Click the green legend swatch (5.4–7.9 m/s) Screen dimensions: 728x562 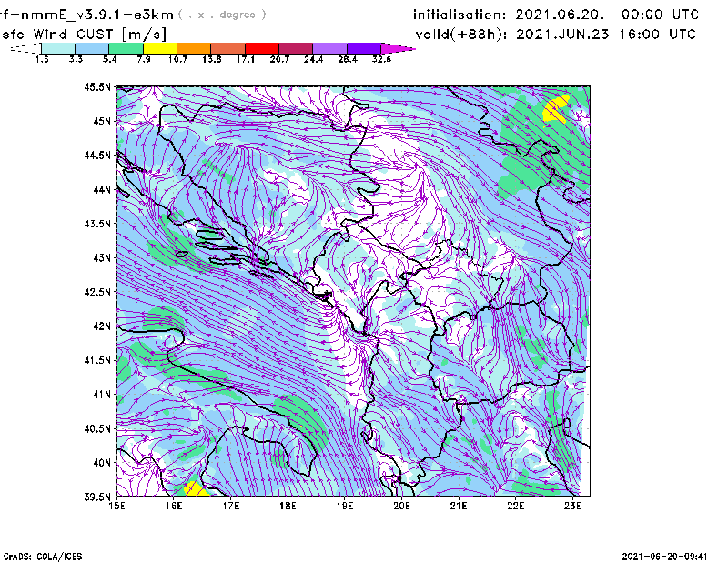point(126,47)
